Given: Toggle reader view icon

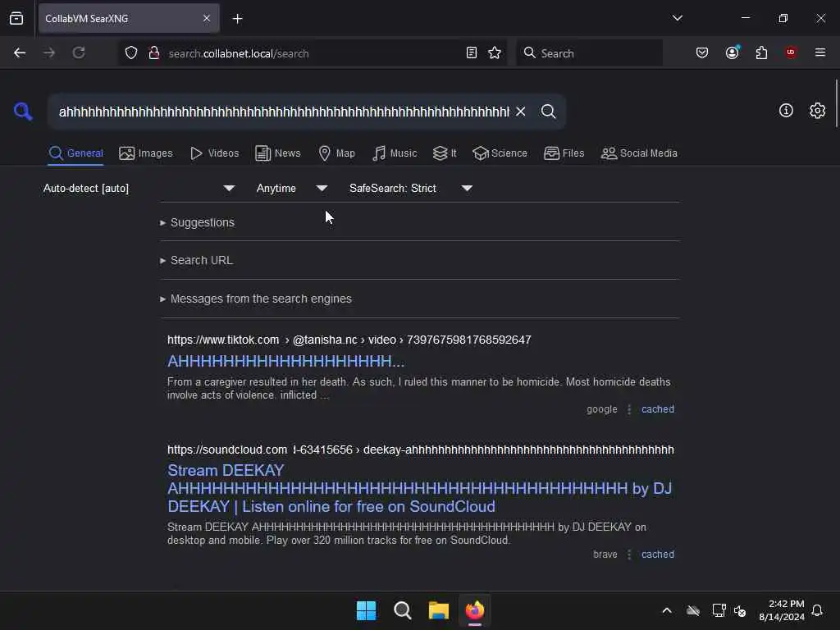Looking at the screenshot, I should click(472, 52).
